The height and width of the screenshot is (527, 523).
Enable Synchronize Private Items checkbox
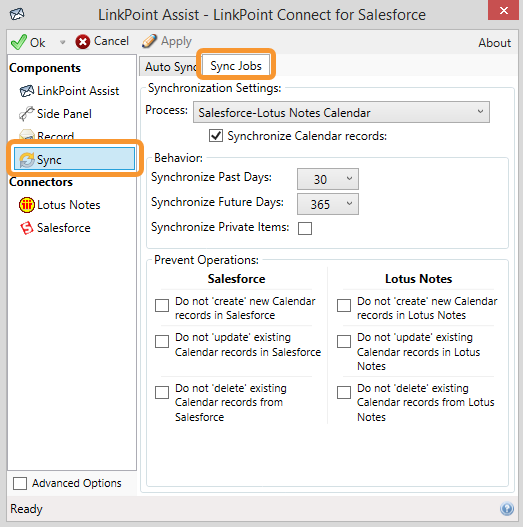pyautogui.click(x=305, y=228)
